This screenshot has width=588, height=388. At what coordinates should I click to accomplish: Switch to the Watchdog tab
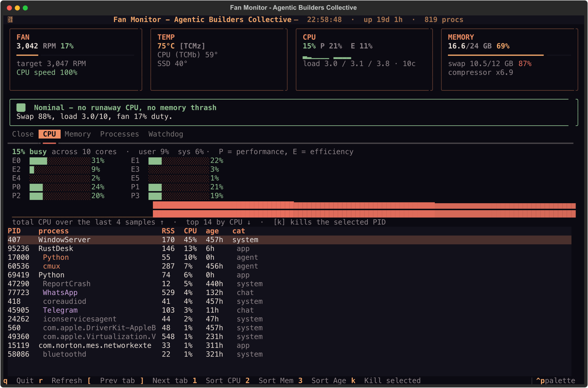(166, 134)
